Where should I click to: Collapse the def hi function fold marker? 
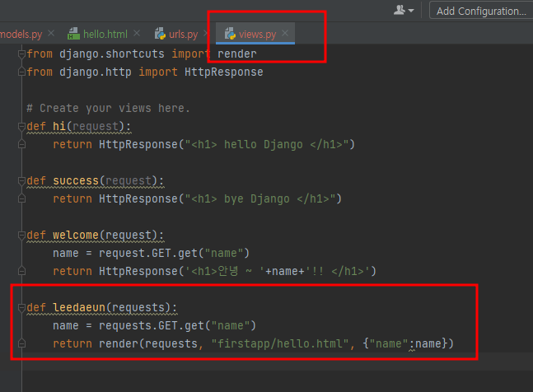21,126
